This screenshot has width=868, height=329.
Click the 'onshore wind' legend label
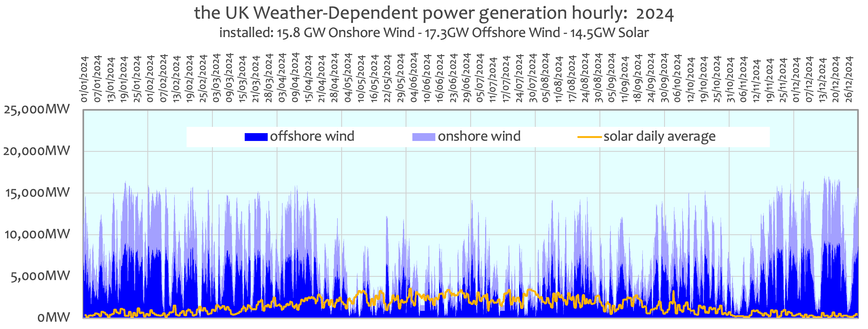479,136
